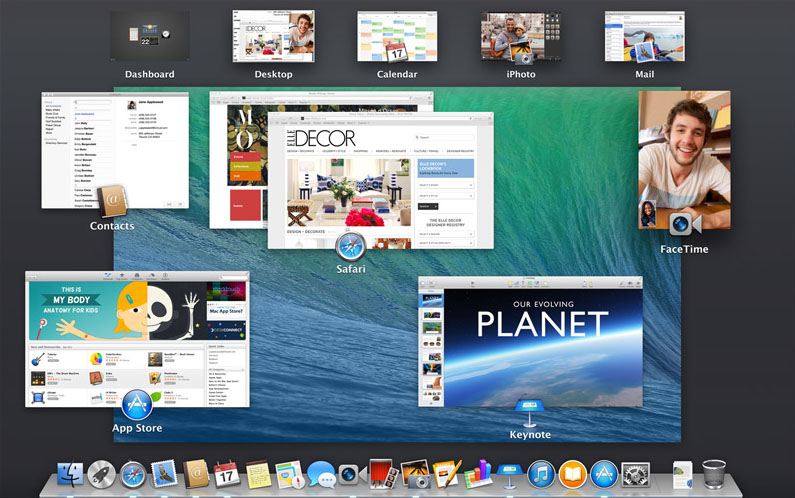This screenshot has width=795, height=498.
Task: Click the Safari label under its windows
Action: click(x=350, y=269)
